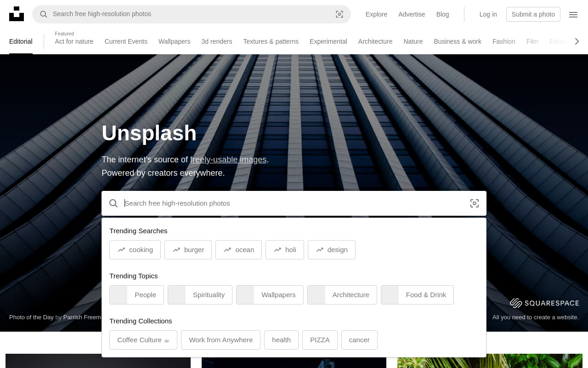Open Act for nature featured topic
588x368 pixels.
74,41
